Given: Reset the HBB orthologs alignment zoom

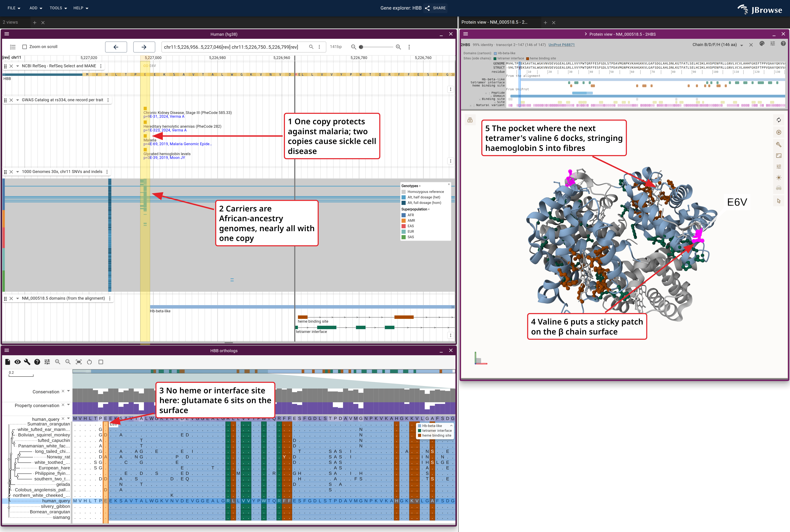Looking at the screenshot, I should coord(89,362).
